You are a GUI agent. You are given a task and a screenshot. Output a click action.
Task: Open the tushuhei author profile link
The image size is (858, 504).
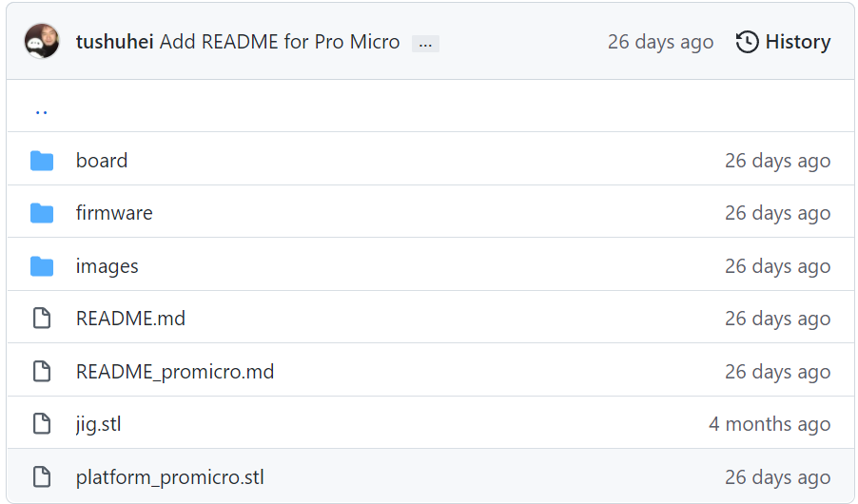click(x=115, y=42)
